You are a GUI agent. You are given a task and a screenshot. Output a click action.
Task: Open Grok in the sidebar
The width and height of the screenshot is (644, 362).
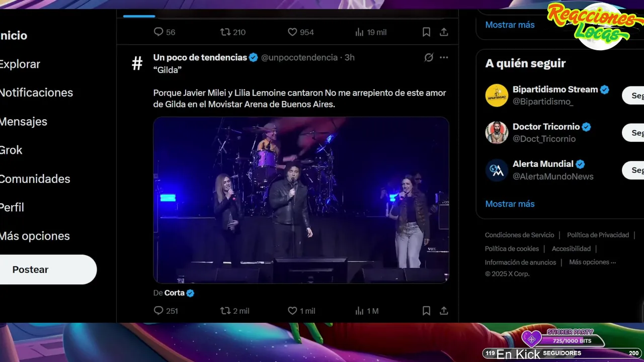click(11, 150)
